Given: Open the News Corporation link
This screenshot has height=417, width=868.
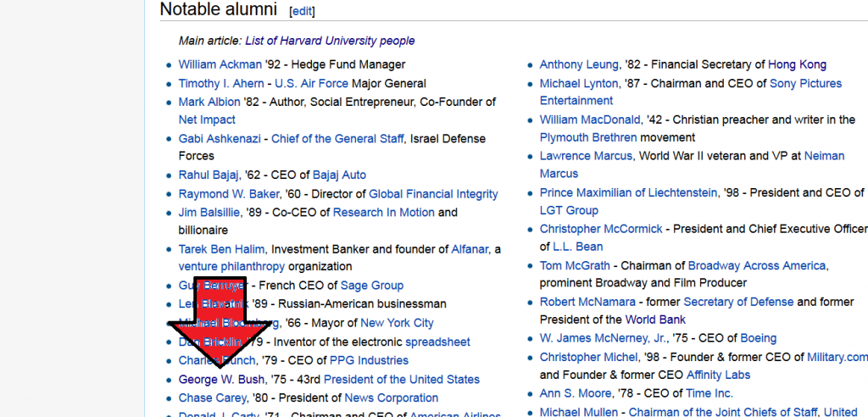Looking at the screenshot, I should (392, 398).
